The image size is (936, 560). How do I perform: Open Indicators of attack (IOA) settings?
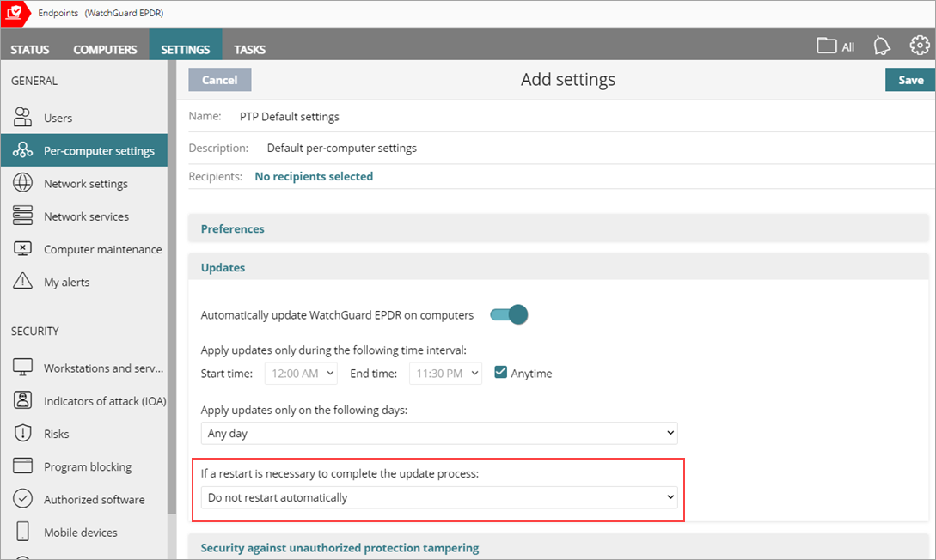24,400
